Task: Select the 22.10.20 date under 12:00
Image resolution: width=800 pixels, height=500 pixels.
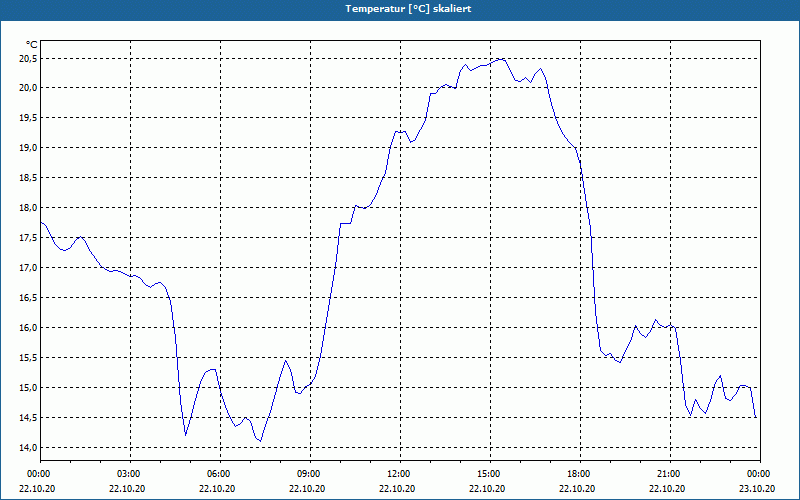Action: point(397,488)
